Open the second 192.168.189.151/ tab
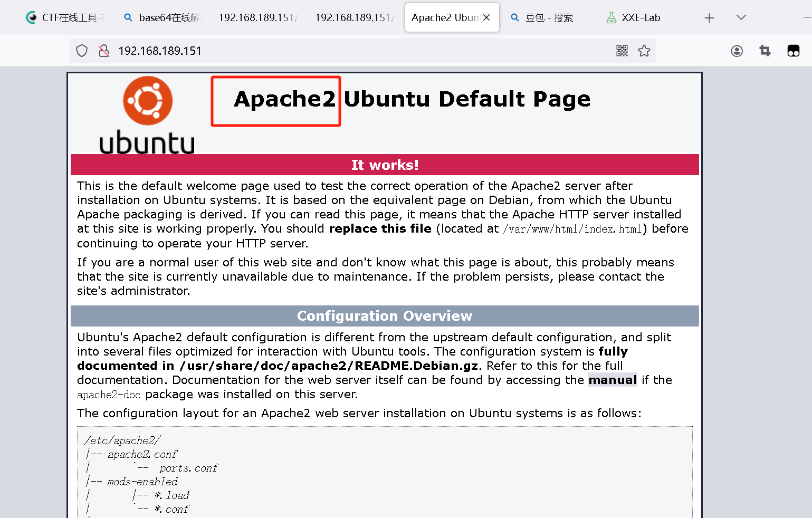Image resolution: width=812 pixels, height=518 pixels. point(355,17)
